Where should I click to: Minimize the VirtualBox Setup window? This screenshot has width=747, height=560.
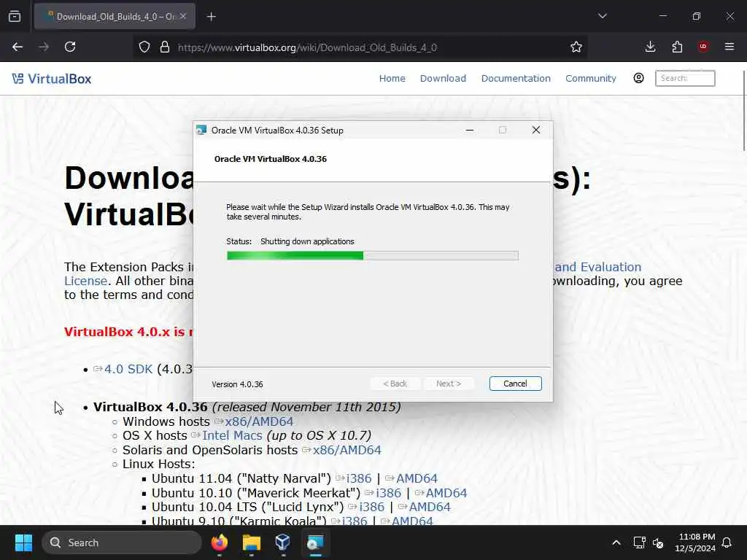click(x=470, y=130)
